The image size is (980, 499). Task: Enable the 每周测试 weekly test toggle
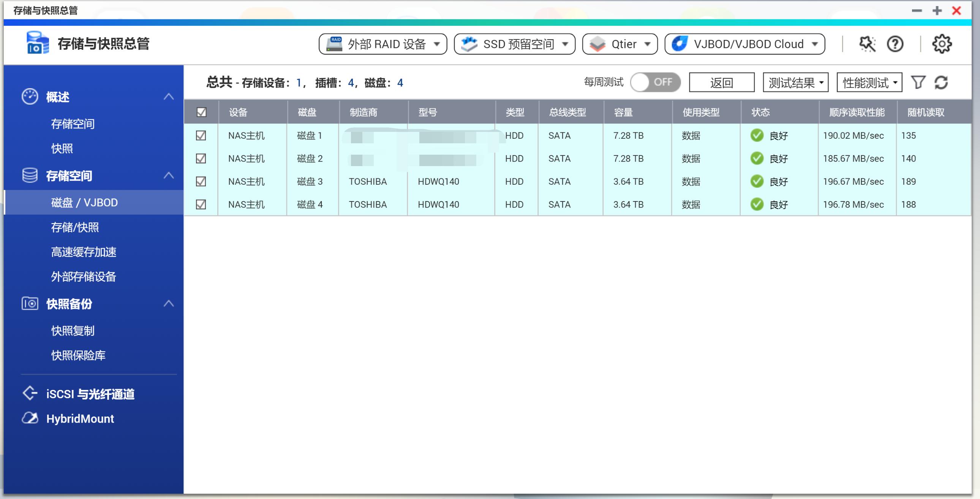coord(656,81)
